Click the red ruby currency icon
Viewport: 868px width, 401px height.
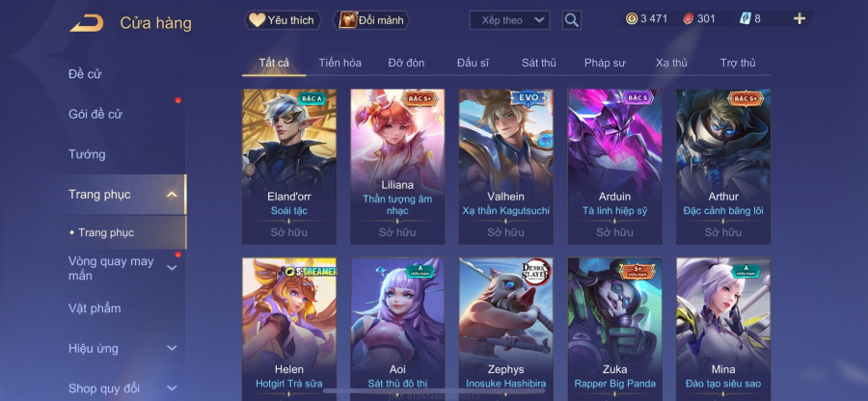click(x=688, y=19)
